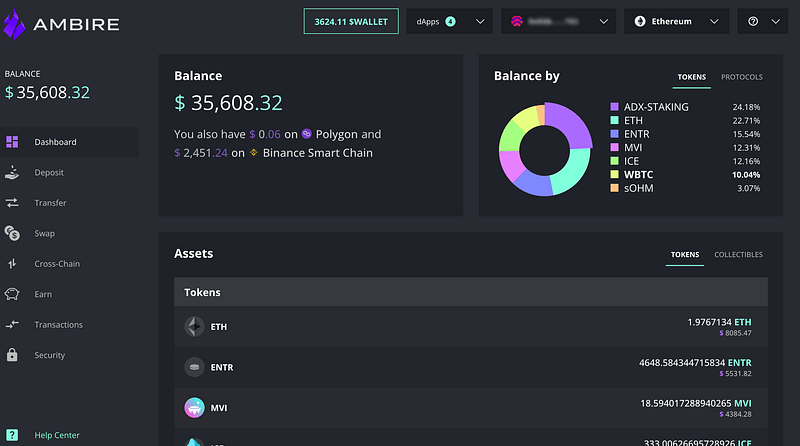Click the Binance Smart Chain icon
800x446 pixels.
tap(254, 153)
